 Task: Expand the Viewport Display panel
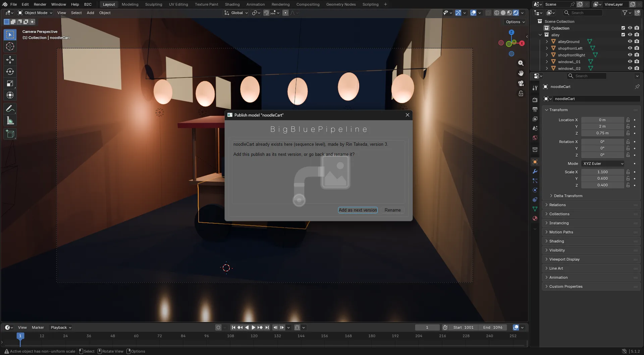pyautogui.click(x=591, y=259)
